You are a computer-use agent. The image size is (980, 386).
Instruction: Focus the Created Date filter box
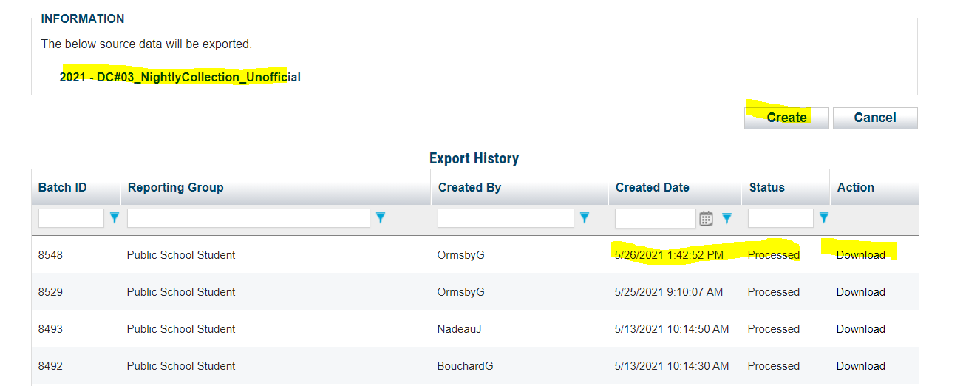click(x=656, y=218)
